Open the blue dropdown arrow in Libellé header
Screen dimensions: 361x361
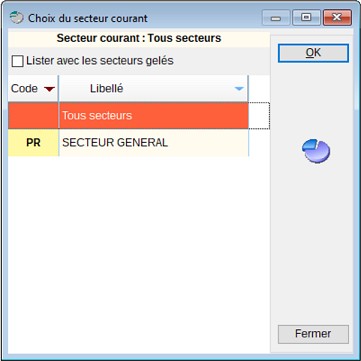239,89
